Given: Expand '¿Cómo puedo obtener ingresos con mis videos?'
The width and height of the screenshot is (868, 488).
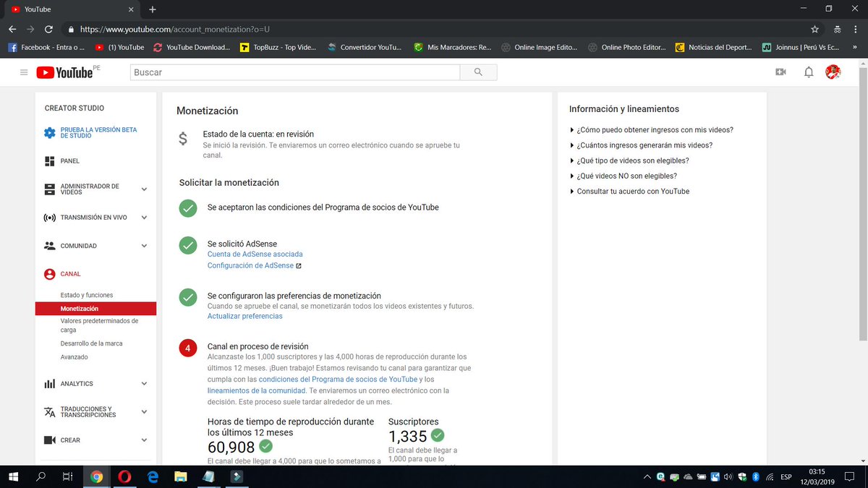Looking at the screenshot, I should [x=651, y=130].
